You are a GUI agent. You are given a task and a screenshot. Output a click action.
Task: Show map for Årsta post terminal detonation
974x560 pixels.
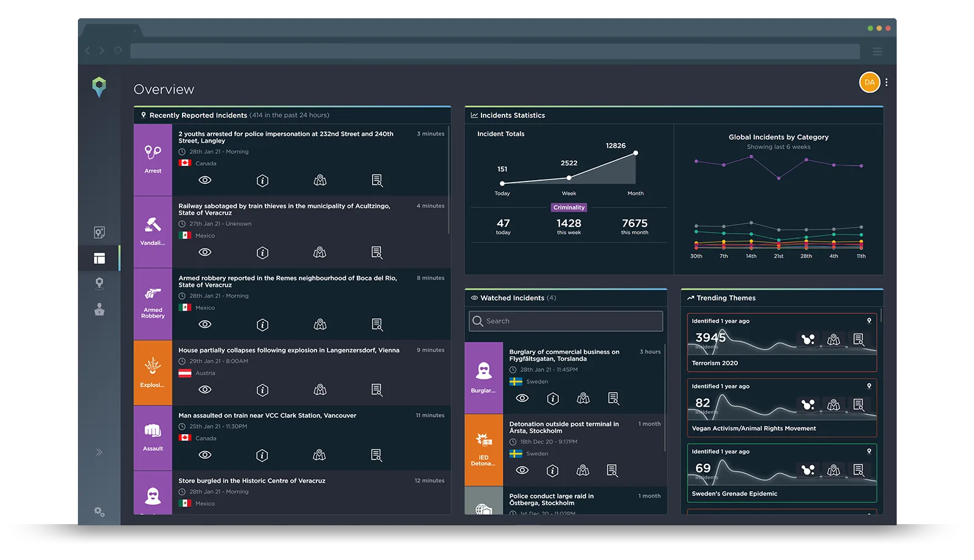pyautogui.click(x=583, y=470)
